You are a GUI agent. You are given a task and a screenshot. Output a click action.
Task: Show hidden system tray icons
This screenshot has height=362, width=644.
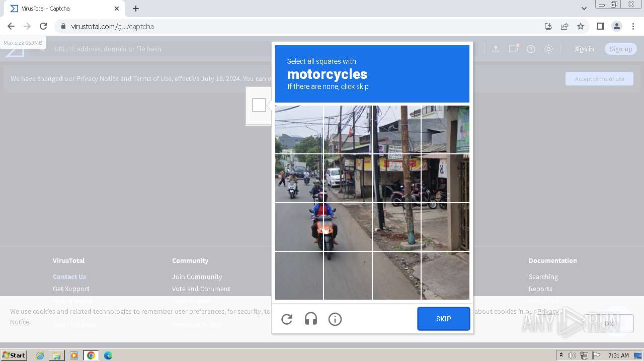tap(561, 355)
